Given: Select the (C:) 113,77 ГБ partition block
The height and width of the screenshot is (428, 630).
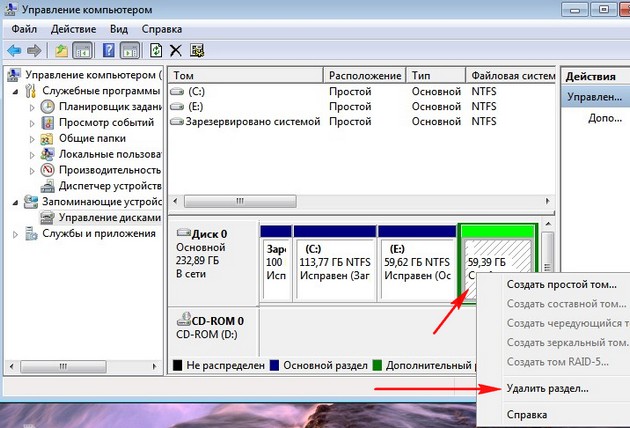Looking at the screenshot, I should click(x=334, y=261).
